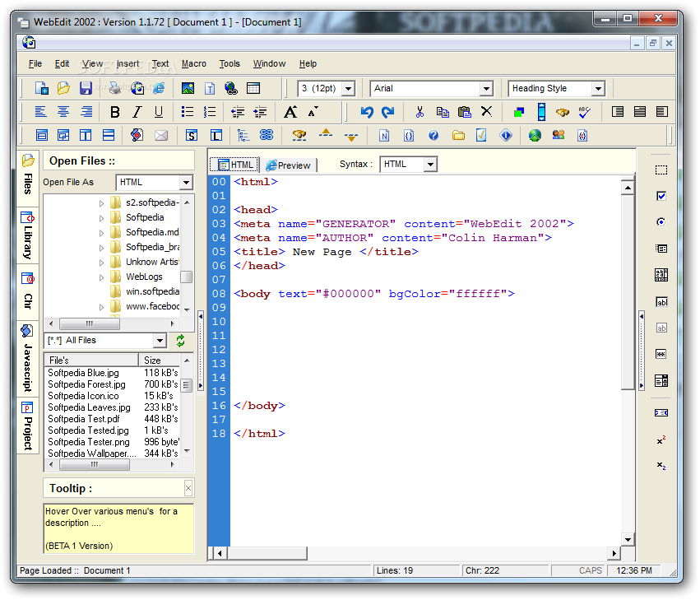Expand the s2.softpedia folder node
Image resolution: width=700 pixels, height=600 pixels.
click(101, 203)
